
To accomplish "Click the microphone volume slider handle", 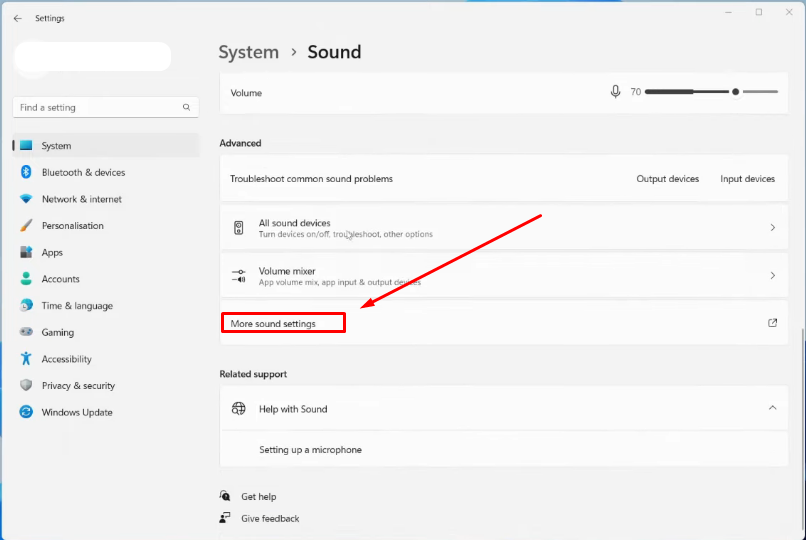I will [736, 91].
